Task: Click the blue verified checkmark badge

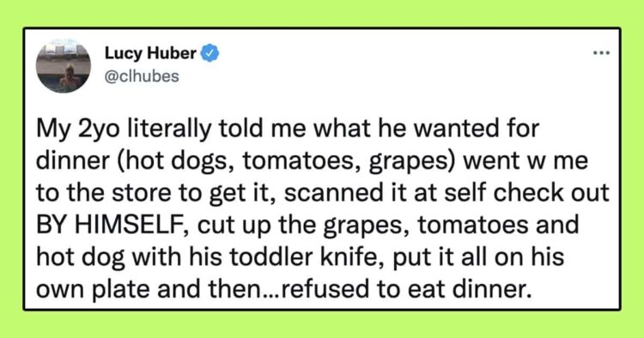Action: tap(210, 53)
